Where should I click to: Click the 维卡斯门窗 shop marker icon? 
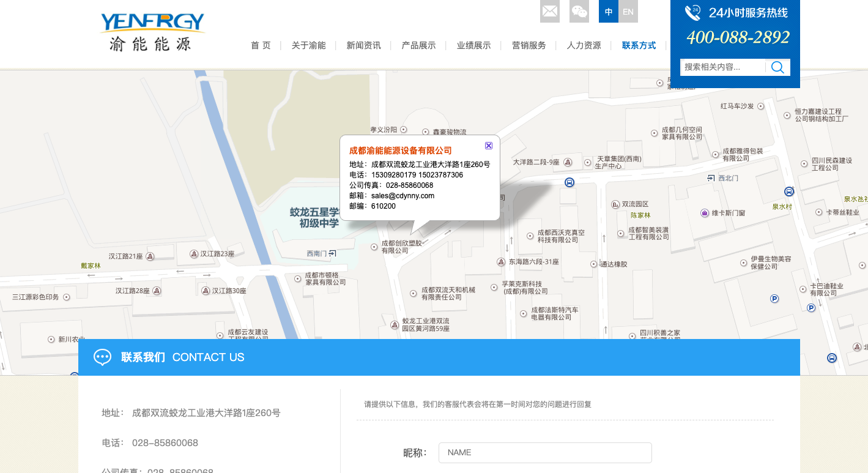click(x=705, y=213)
